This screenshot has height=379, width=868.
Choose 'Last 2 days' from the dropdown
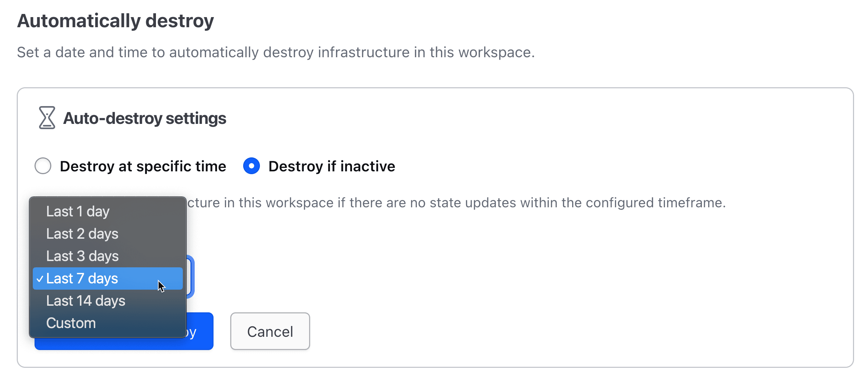point(82,234)
